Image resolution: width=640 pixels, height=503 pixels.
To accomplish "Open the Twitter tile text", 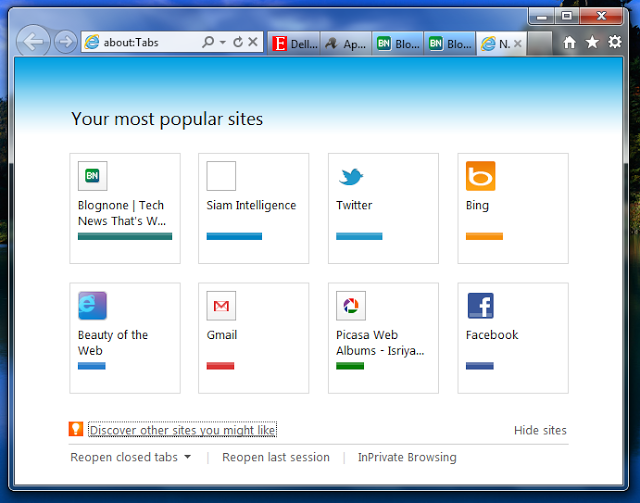I will [x=354, y=205].
